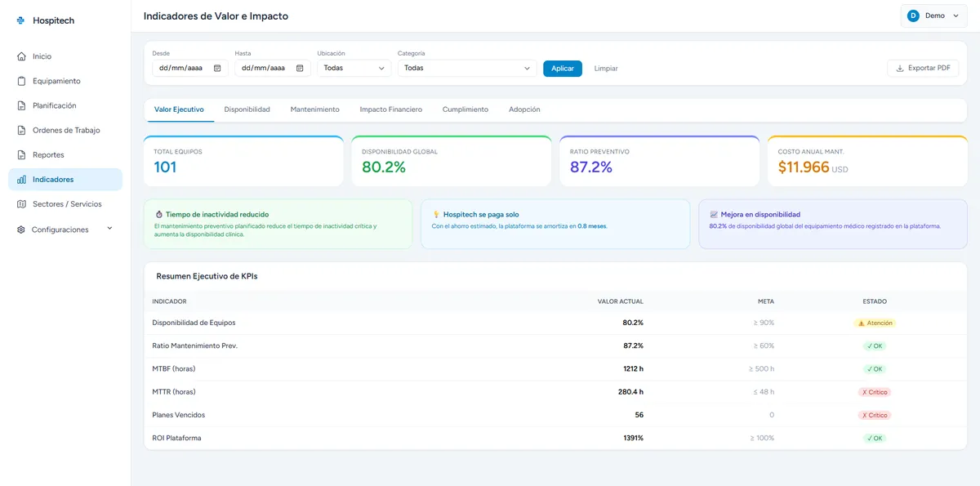
Task: Click the D avatar icon for Demo
Action: click(x=913, y=16)
